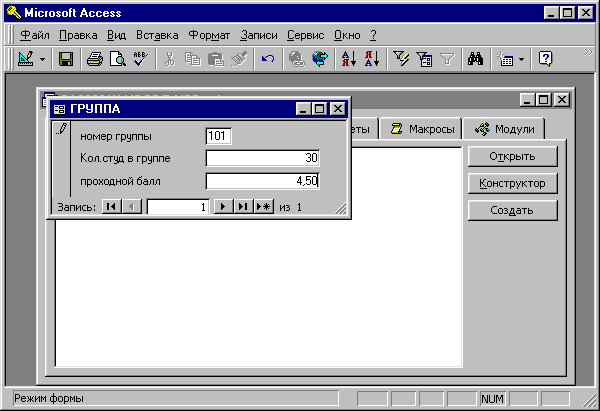The height and width of the screenshot is (411, 600).
Task: Click the номер группы field with 101
Action: coord(218,136)
